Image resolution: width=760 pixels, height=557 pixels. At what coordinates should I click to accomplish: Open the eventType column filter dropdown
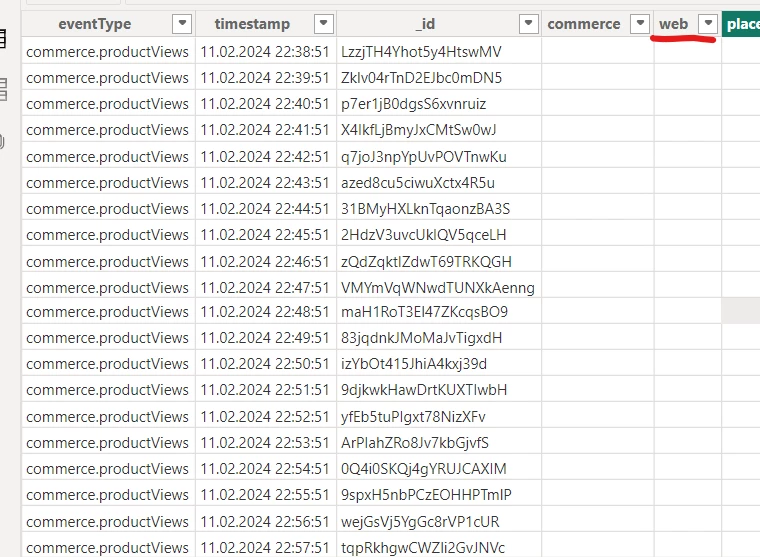click(x=182, y=23)
